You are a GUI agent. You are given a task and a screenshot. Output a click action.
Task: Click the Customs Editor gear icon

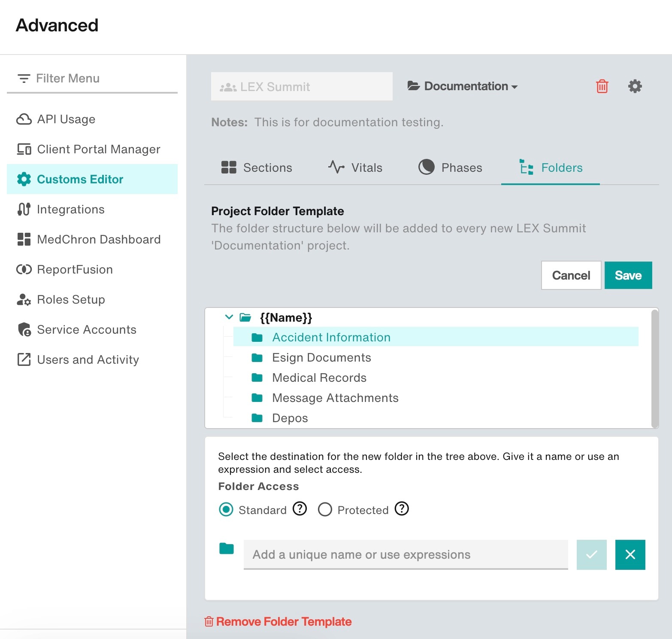tap(24, 179)
